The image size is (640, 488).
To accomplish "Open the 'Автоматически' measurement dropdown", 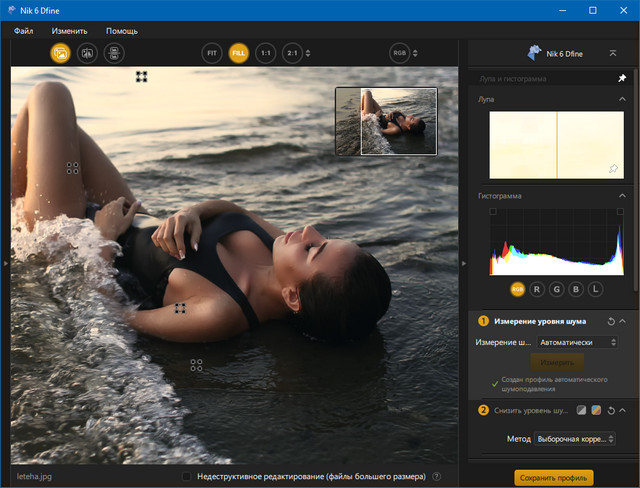I will tap(576, 342).
